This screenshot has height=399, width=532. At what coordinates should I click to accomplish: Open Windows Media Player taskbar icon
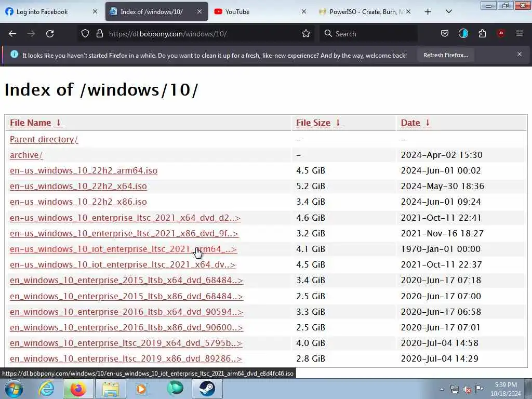[x=142, y=389]
